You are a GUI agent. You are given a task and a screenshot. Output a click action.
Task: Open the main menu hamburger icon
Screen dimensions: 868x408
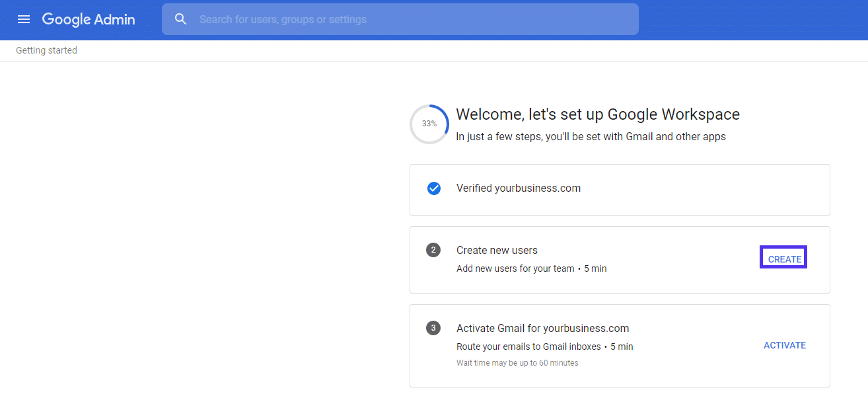click(24, 19)
